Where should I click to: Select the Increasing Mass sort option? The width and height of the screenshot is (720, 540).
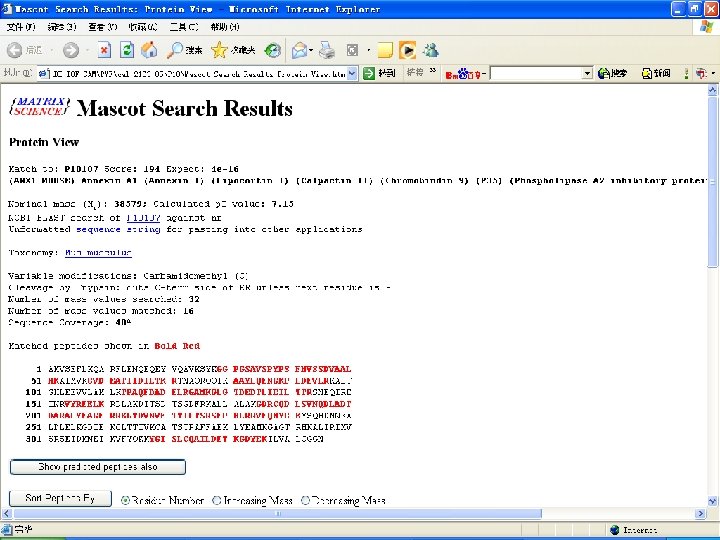[x=217, y=500]
